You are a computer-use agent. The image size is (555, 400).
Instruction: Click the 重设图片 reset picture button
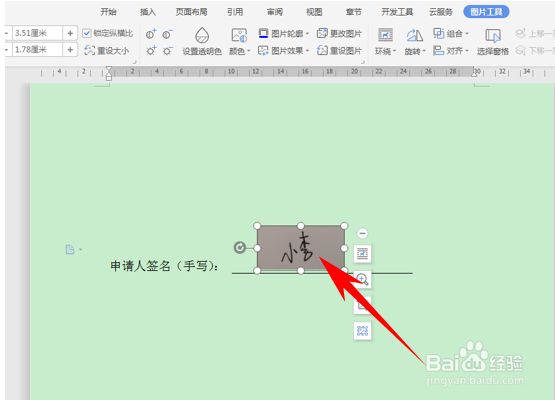[x=339, y=51]
